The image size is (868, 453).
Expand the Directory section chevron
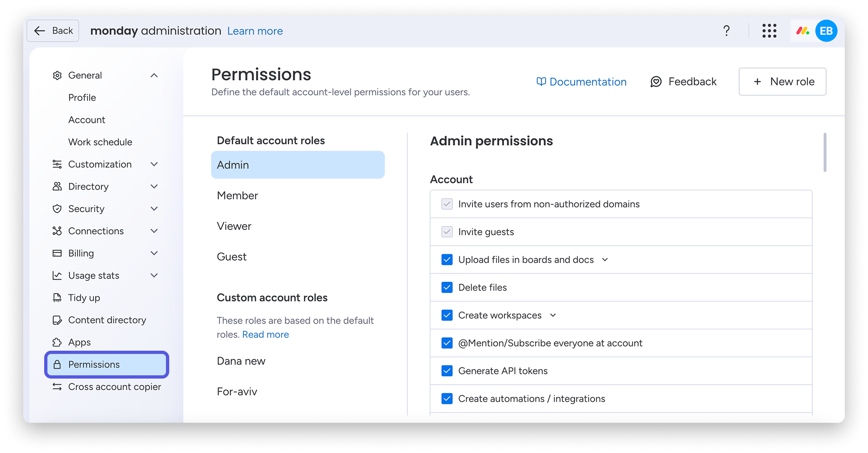154,187
